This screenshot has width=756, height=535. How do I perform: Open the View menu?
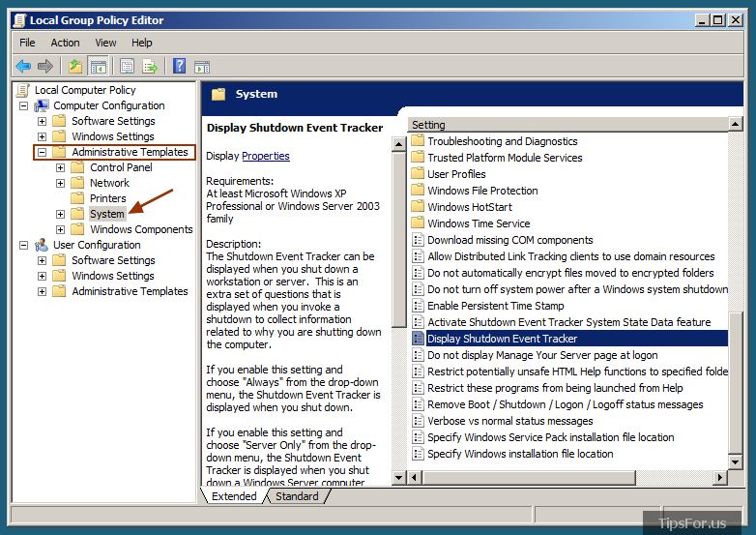[105, 43]
